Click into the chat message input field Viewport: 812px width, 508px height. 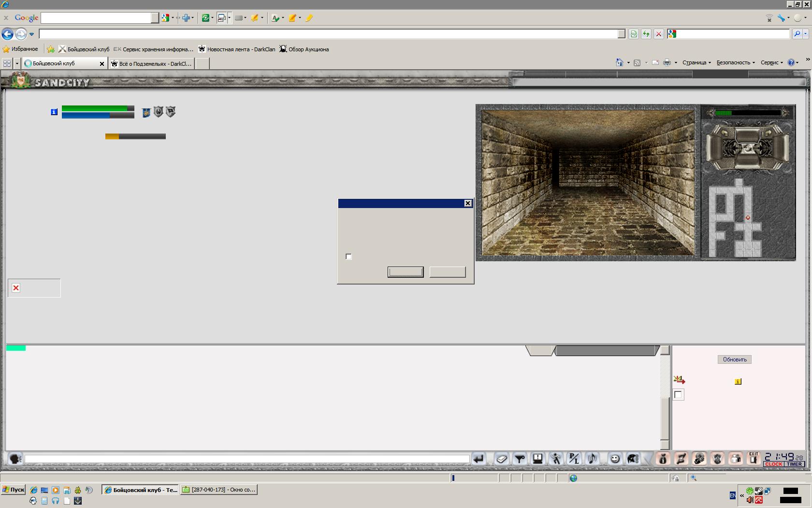[247, 459]
